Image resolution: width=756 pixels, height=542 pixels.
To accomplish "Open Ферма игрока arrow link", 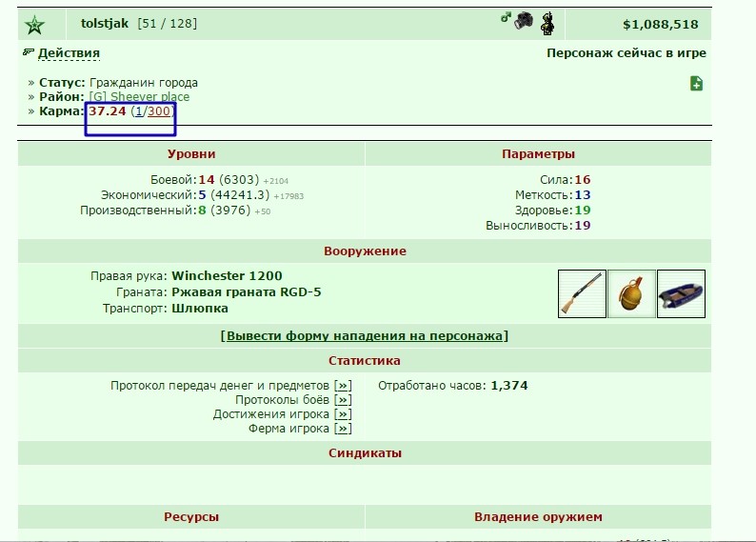I will [x=343, y=429].
